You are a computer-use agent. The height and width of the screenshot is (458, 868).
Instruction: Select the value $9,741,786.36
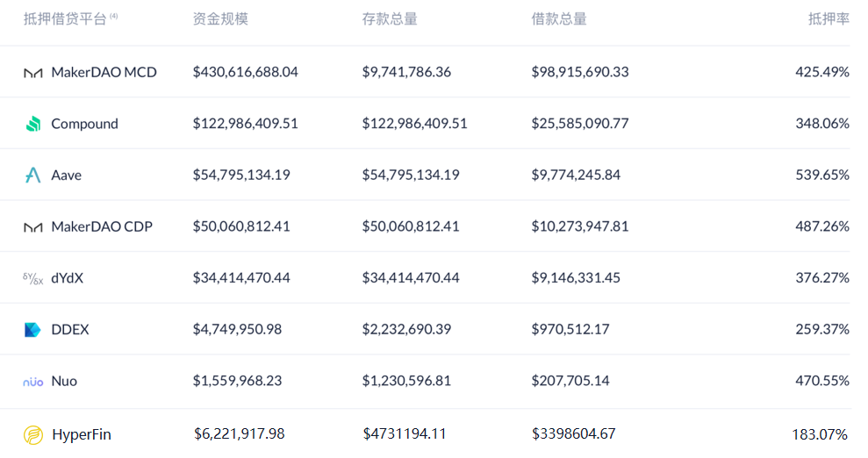coord(406,72)
